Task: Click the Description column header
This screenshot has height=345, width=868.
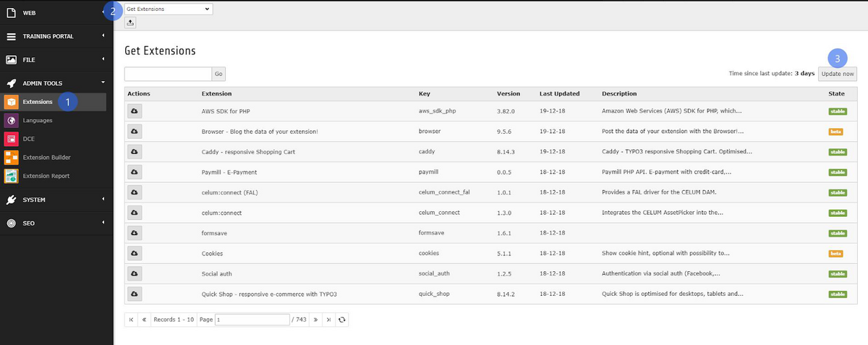Action: (619, 94)
